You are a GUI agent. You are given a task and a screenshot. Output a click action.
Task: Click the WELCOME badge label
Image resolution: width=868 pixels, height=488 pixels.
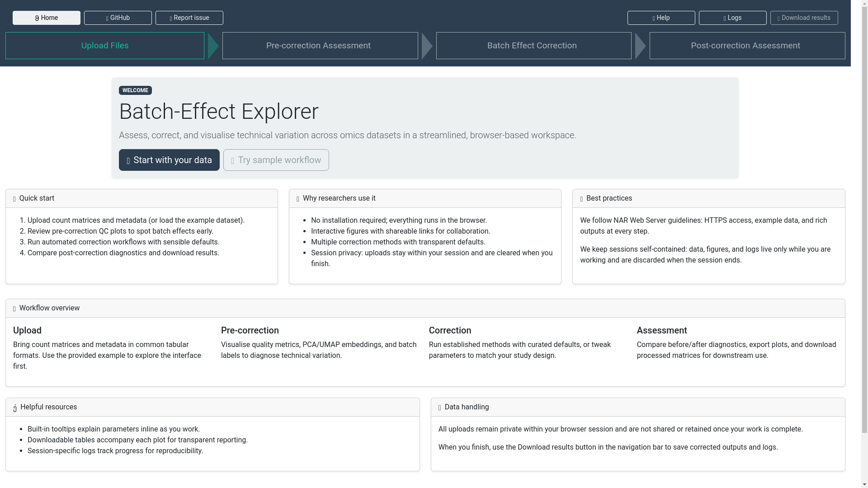135,90
